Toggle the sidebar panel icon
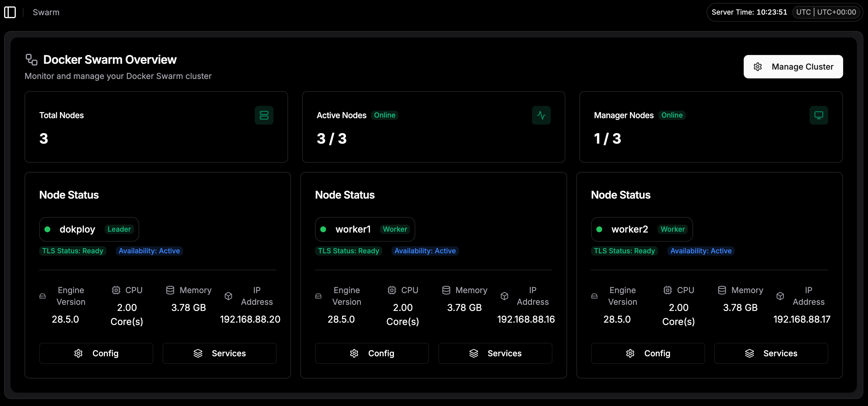Screen dimensions: 868x406 pos(10,12)
